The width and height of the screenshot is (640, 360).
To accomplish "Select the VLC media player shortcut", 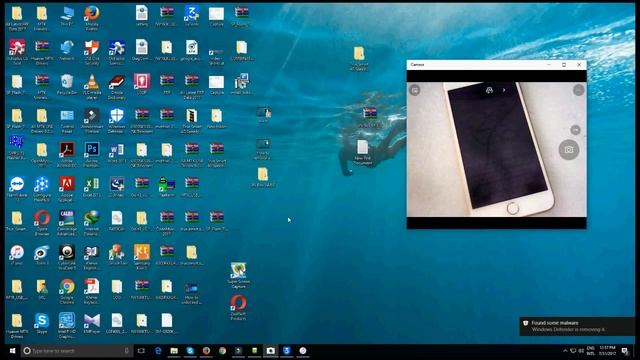I will click(92, 86).
